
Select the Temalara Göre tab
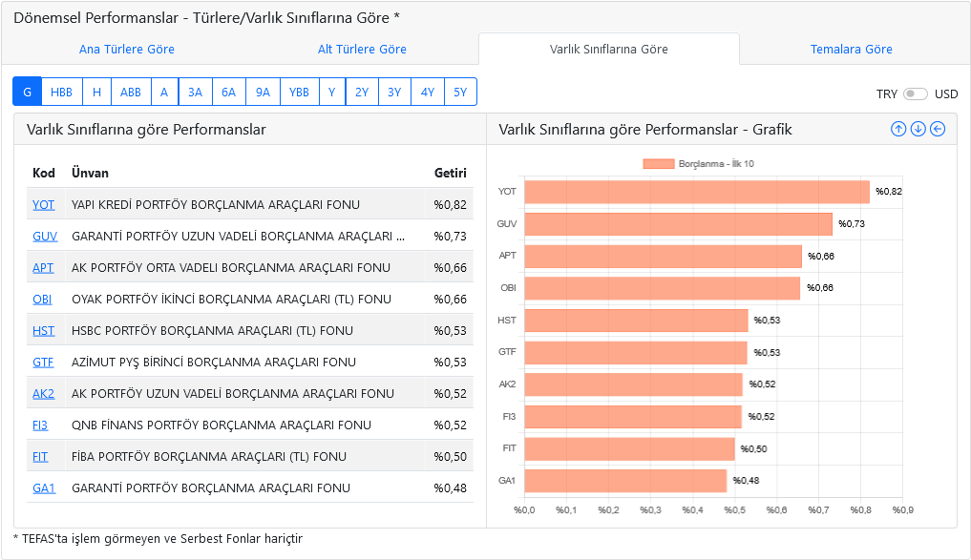click(851, 49)
